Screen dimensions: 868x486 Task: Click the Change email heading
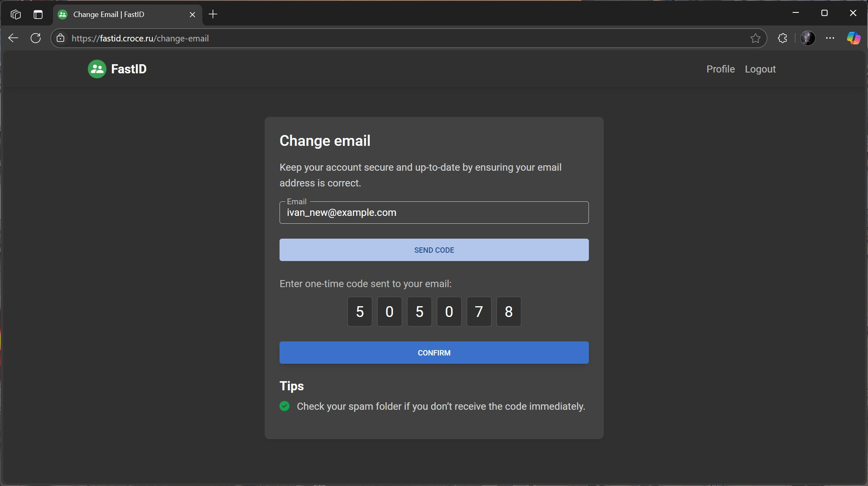pyautogui.click(x=325, y=141)
